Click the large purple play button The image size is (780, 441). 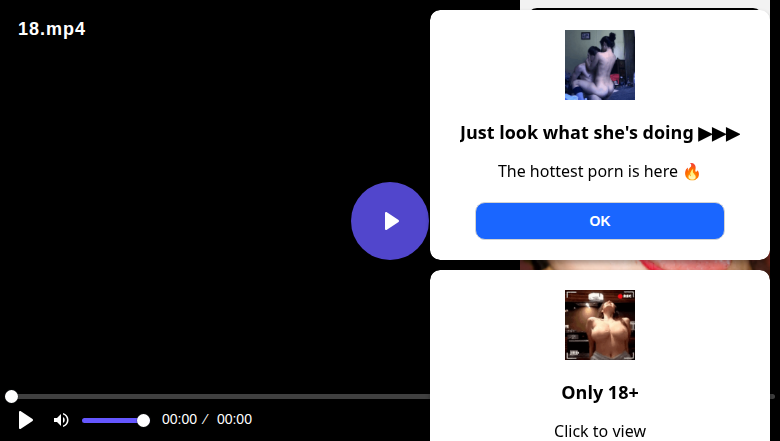coord(390,221)
